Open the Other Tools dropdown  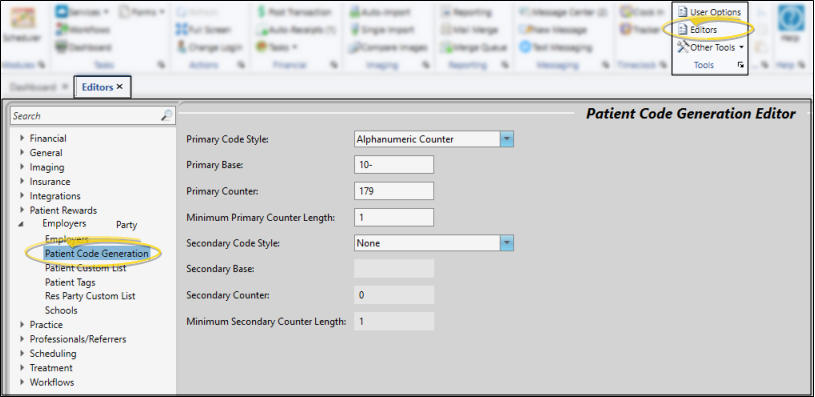[710, 47]
